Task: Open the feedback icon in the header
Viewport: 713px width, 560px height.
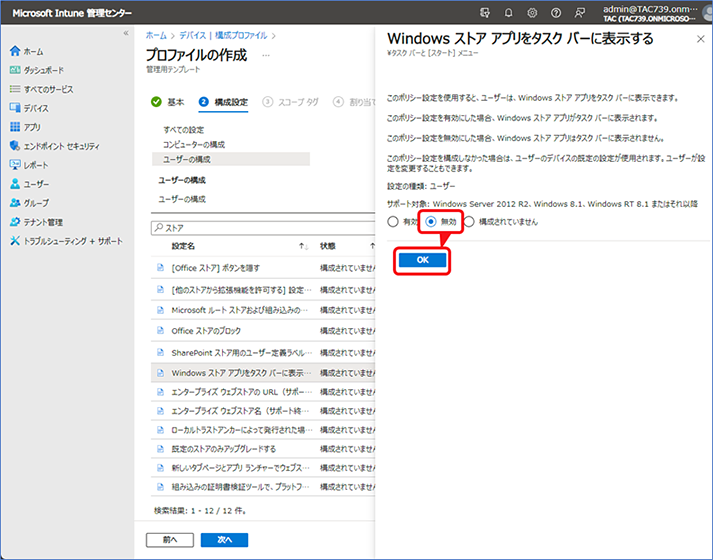Action: tap(579, 13)
